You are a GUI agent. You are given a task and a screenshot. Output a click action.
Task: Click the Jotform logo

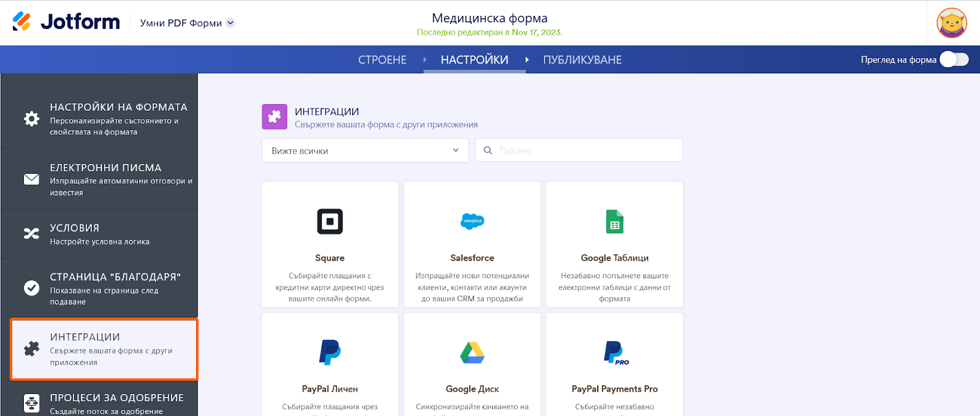click(66, 21)
